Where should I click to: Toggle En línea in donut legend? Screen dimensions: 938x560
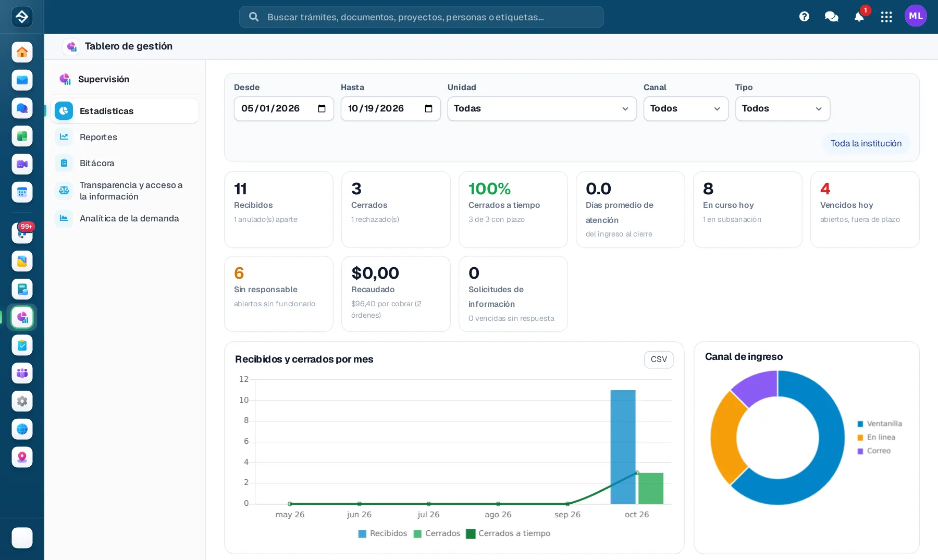877,437
